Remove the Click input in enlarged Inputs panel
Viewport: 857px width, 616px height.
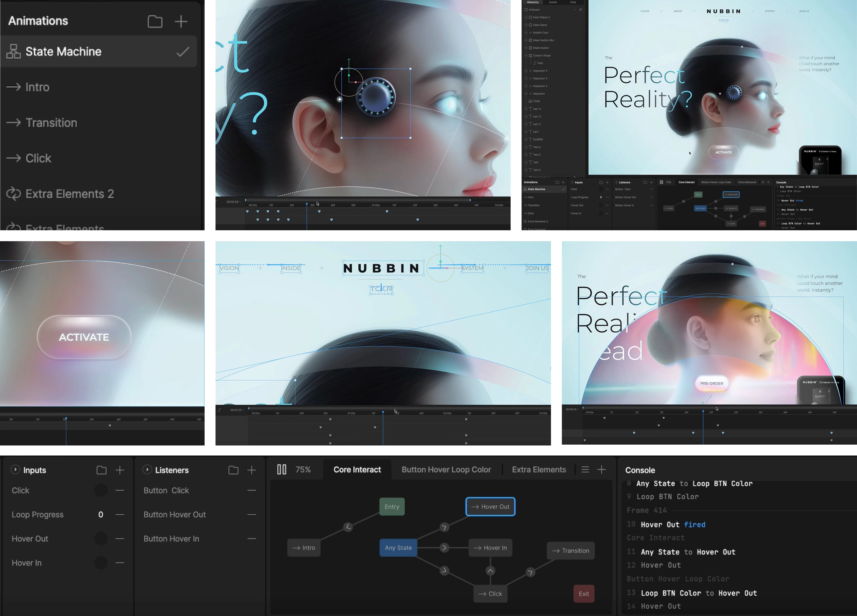(x=120, y=490)
